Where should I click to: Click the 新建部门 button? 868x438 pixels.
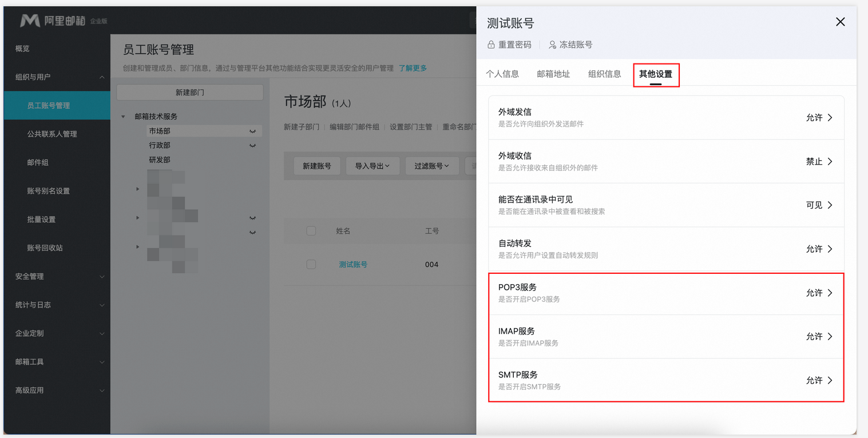pos(189,93)
